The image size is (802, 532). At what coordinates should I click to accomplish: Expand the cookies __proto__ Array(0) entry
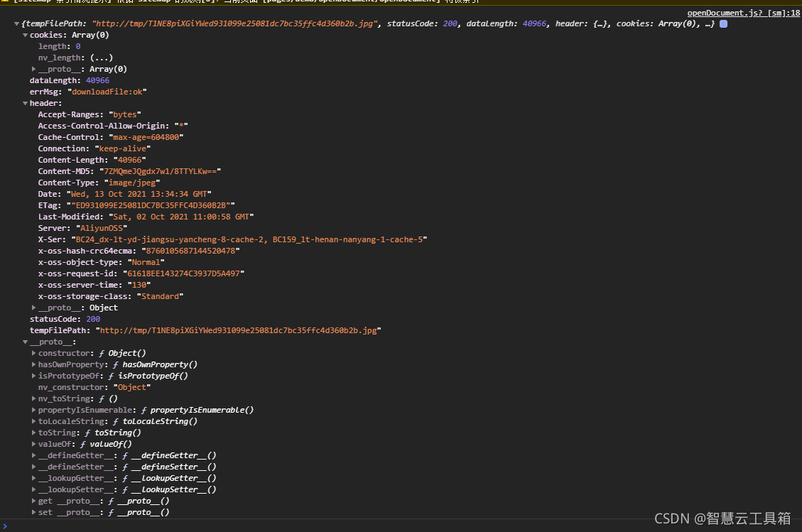click(x=34, y=69)
